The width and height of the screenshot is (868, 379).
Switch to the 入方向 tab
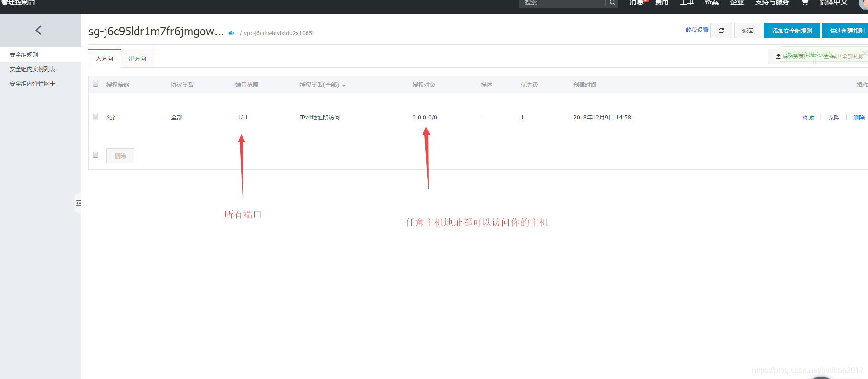point(105,58)
